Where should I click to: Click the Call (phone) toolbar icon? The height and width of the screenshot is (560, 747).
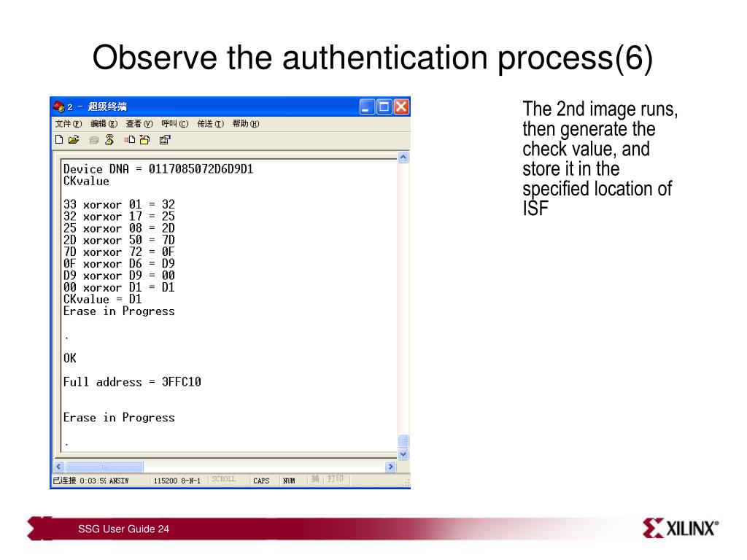tap(94, 140)
